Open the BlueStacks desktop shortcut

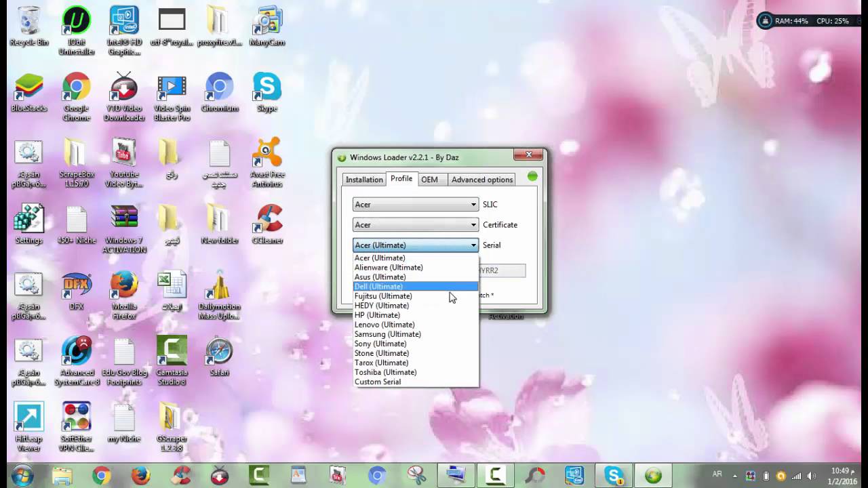pyautogui.click(x=28, y=92)
